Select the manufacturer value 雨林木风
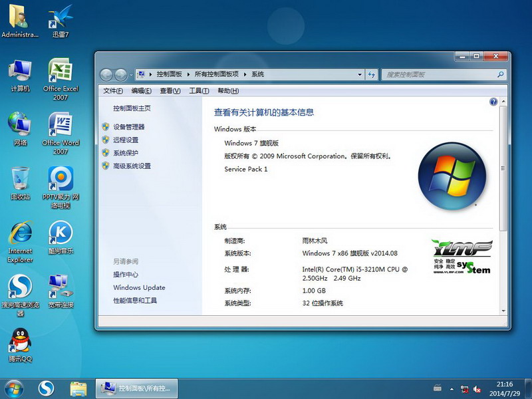This screenshot has height=399, width=532. coord(315,241)
